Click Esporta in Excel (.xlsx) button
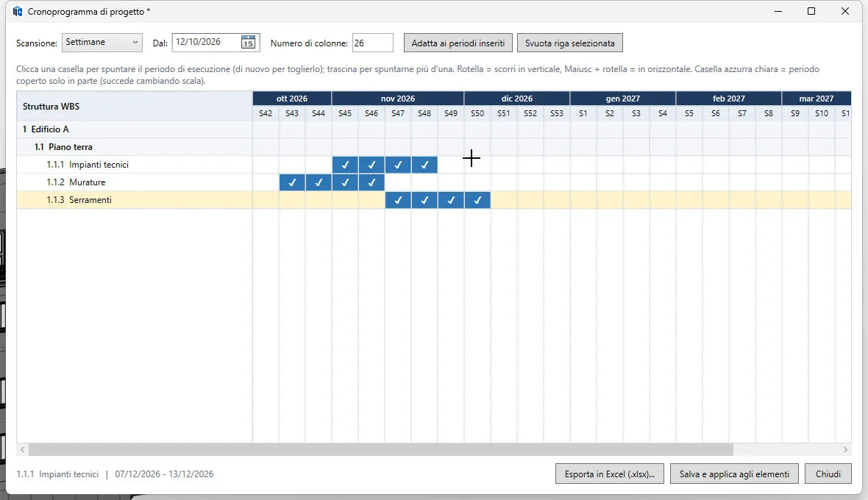868x500 pixels. [x=610, y=474]
